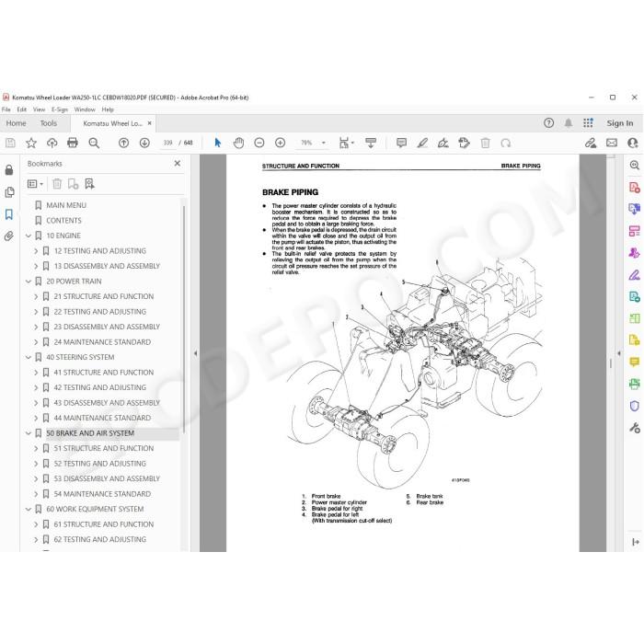Click the page number input field

(x=167, y=143)
